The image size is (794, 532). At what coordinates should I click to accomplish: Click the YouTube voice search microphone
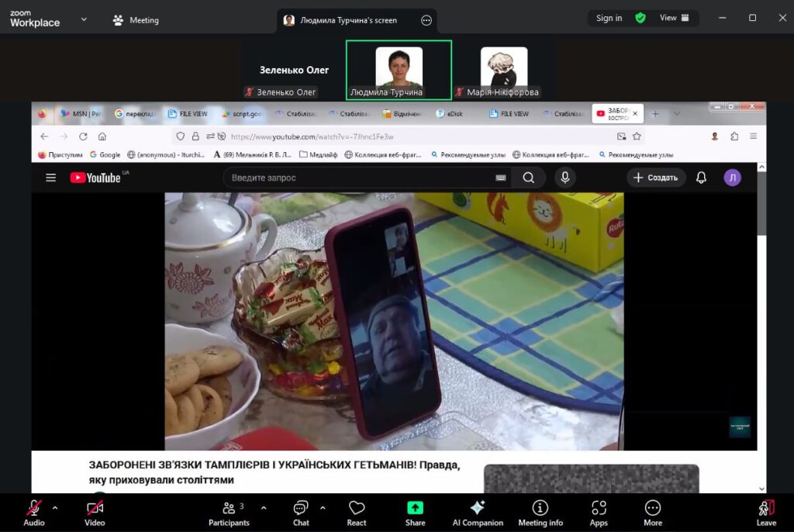tap(564, 178)
